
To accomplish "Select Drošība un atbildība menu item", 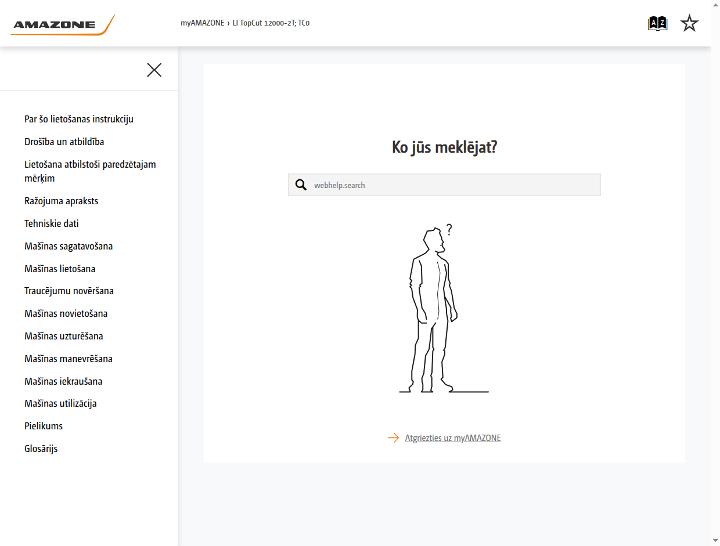I will tap(64, 141).
